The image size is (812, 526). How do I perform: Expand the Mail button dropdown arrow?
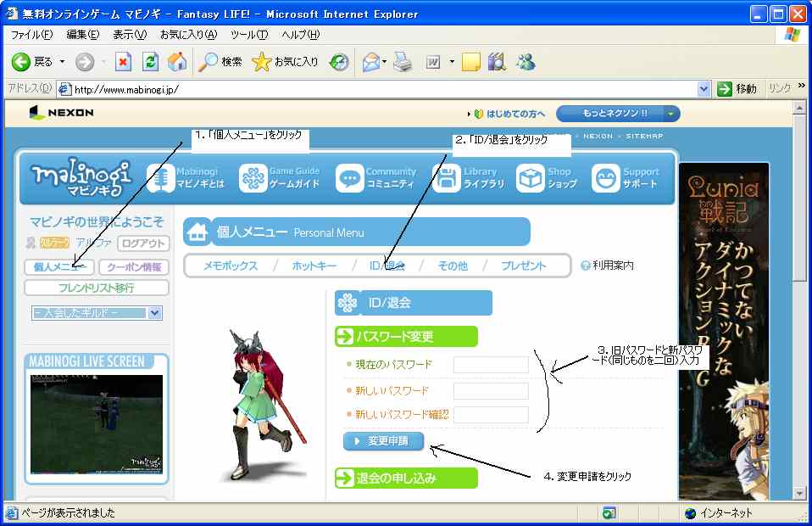pos(384,62)
